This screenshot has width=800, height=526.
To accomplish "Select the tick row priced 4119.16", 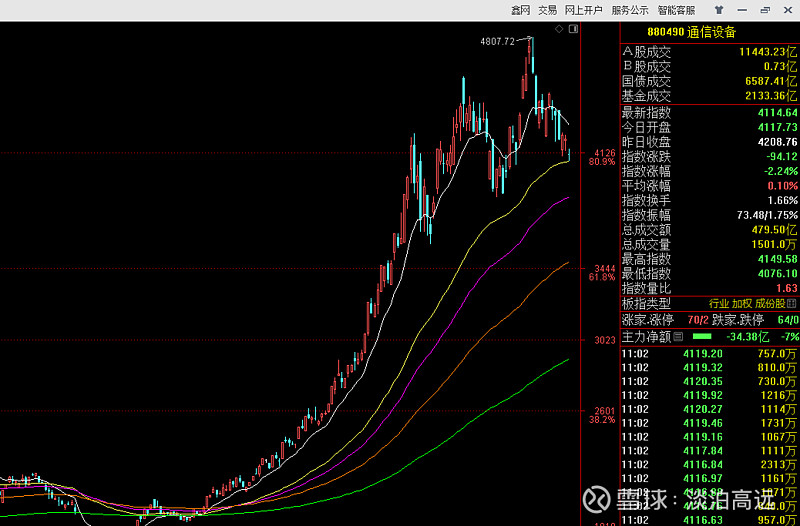I will (710, 437).
